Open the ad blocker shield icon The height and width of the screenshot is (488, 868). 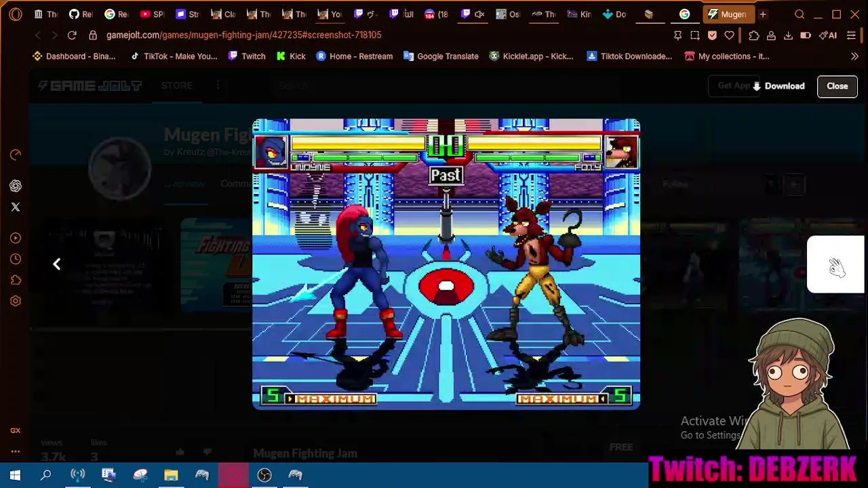pos(712,35)
